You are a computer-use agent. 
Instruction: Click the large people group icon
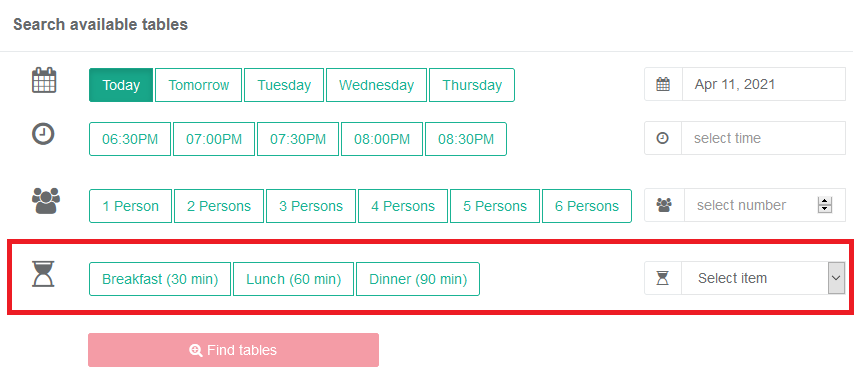coord(46,201)
